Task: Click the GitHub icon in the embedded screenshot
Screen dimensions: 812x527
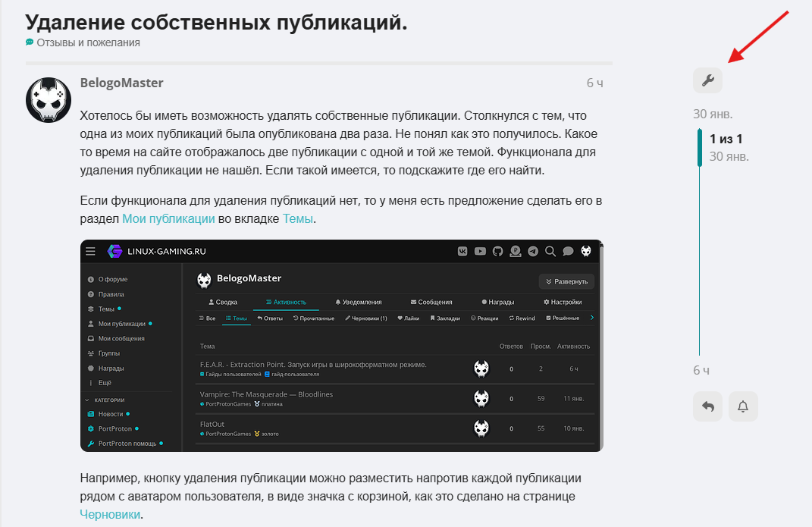Action: (498, 251)
